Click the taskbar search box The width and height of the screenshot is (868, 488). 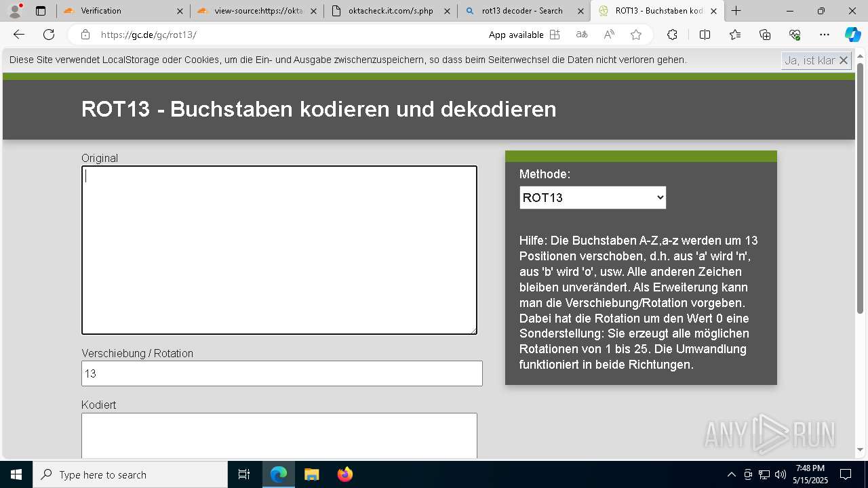pos(130,474)
